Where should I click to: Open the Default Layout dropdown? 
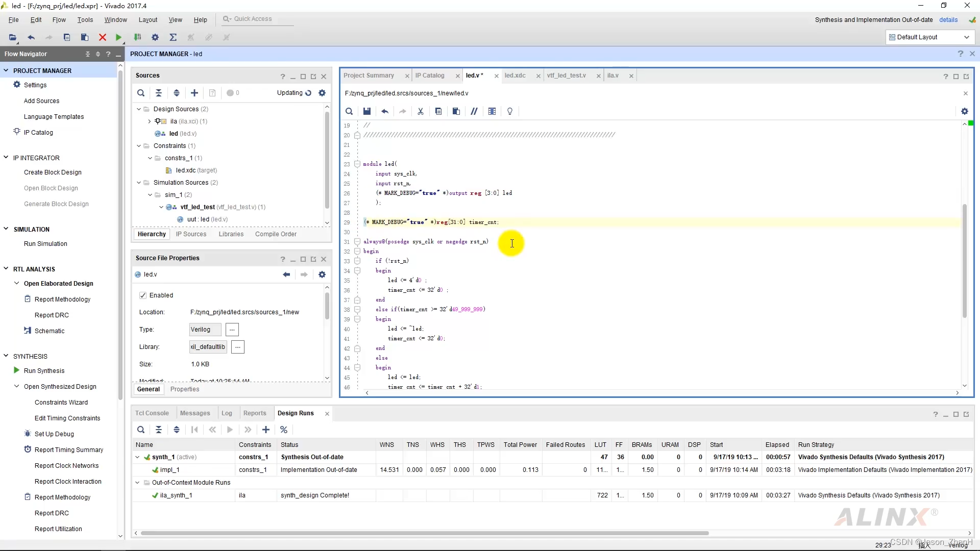coord(929,37)
